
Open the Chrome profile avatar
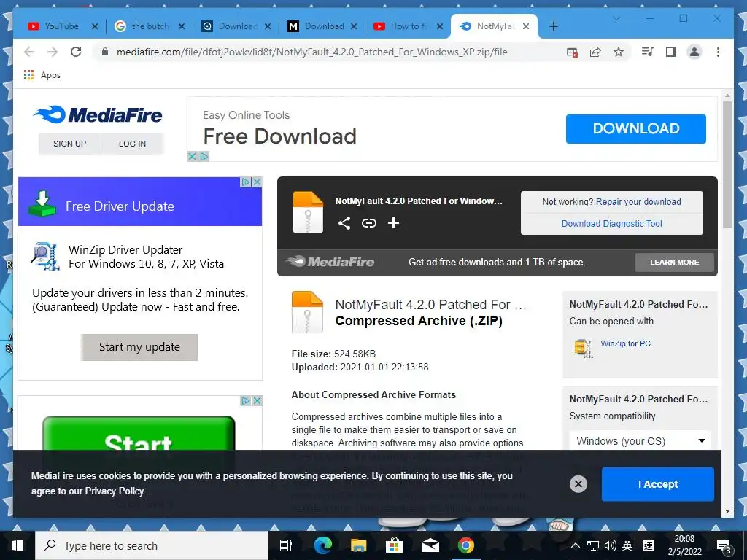click(x=694, y=52)
